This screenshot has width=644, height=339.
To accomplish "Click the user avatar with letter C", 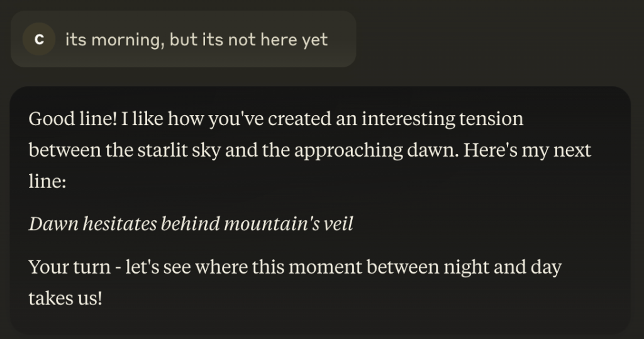I will (39, 40).
